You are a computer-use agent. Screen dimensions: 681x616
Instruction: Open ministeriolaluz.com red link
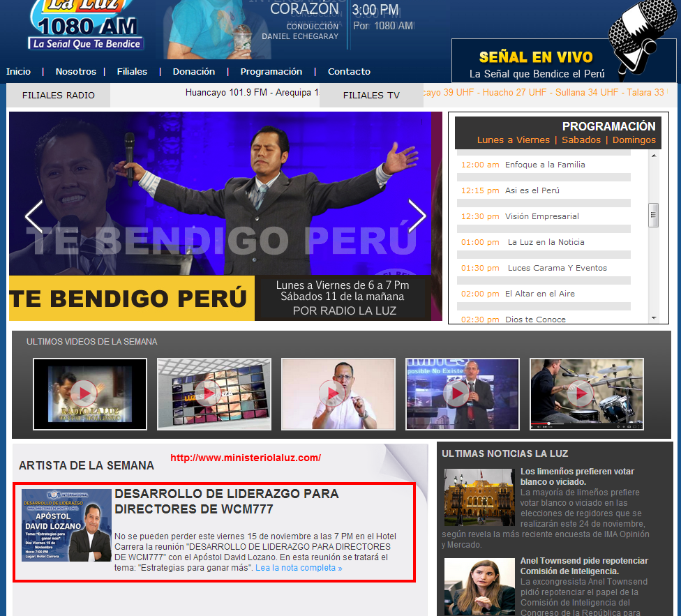tap(246, 458)
